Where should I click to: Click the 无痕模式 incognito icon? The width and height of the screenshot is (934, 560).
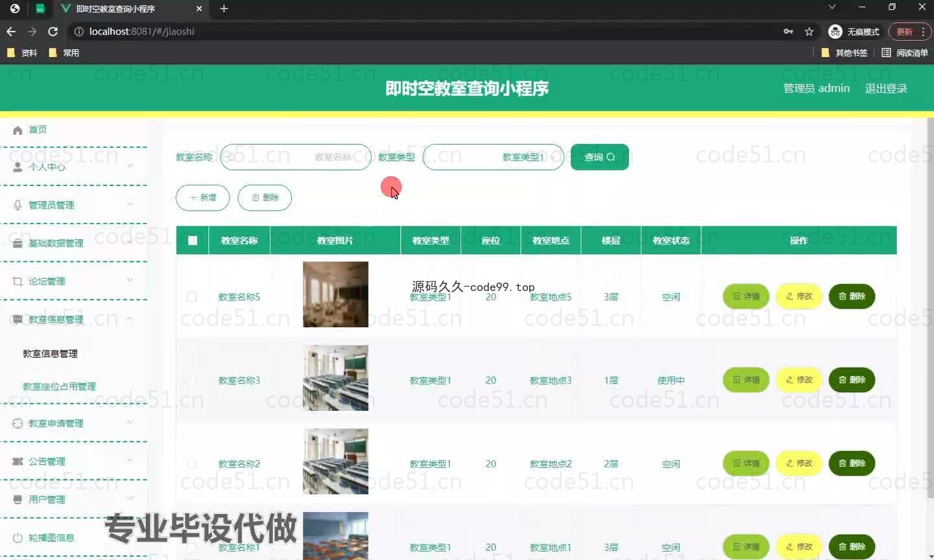[835, 31]
